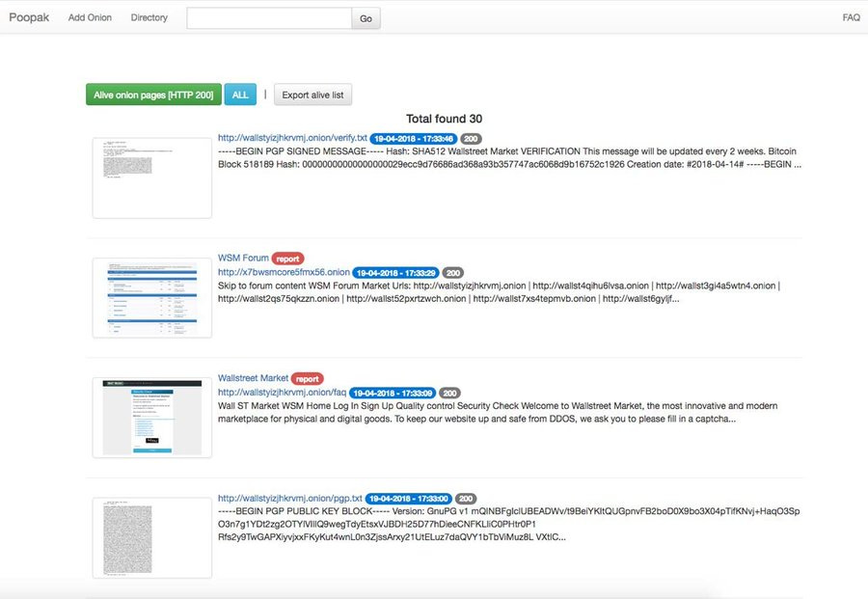Select the BEGIN PGP PUBLIC KEY BLOCK text

click(x=508, y=525)
